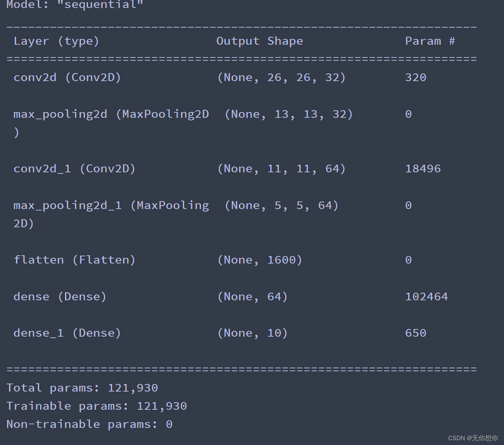Click the 18496 parameter count
Screen dimensions: 504x445
[x=423, y=169]
